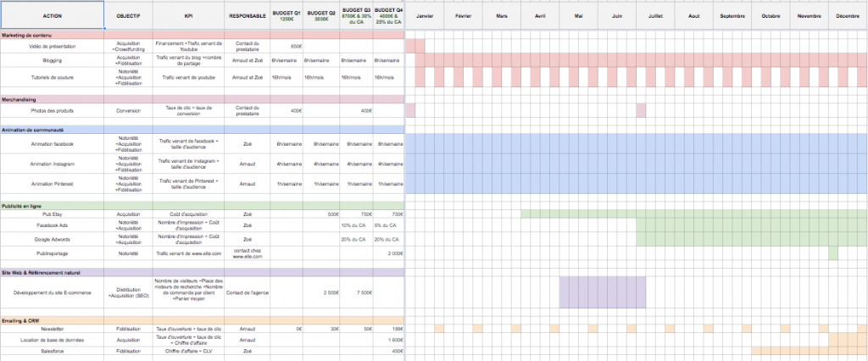Select the BUDGET Q4 header cell
The width and height of the screenshot is (868, 361).
point(388,14)
